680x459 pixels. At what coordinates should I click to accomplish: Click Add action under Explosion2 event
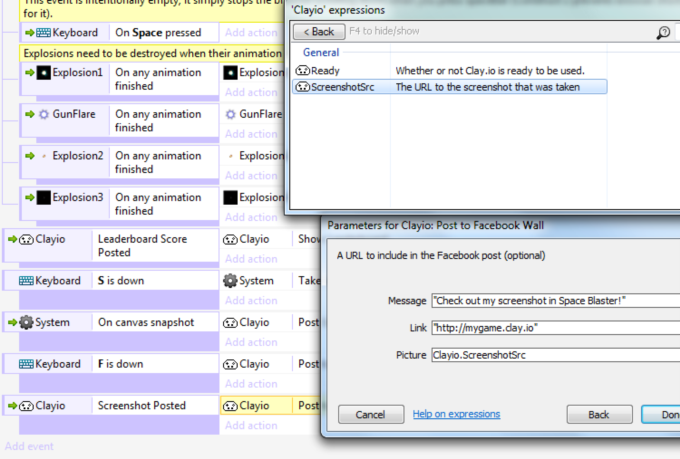pos(251,175)
